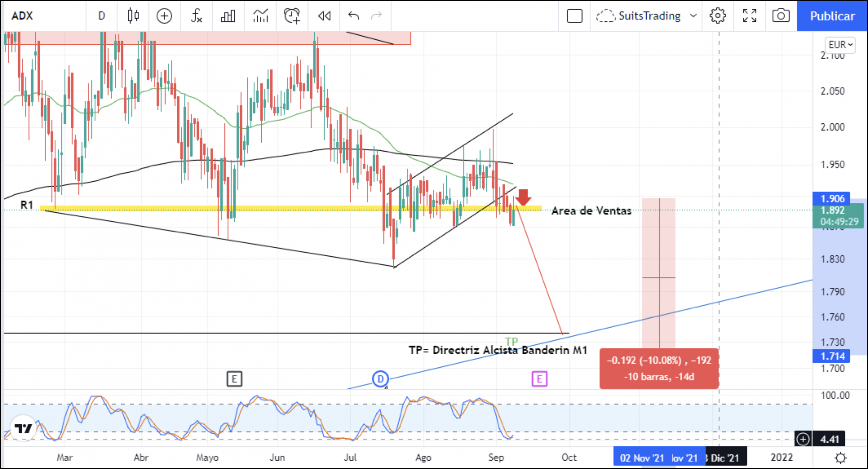Take a chart snapshot with camera icon
Image resolution: width=868 pixels, height=469 pixels.
[x=781, y=16]
